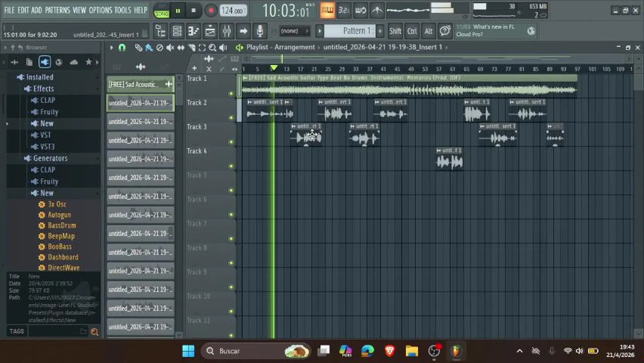Toggle the Song/Pattern mode switch

(162, 11)
